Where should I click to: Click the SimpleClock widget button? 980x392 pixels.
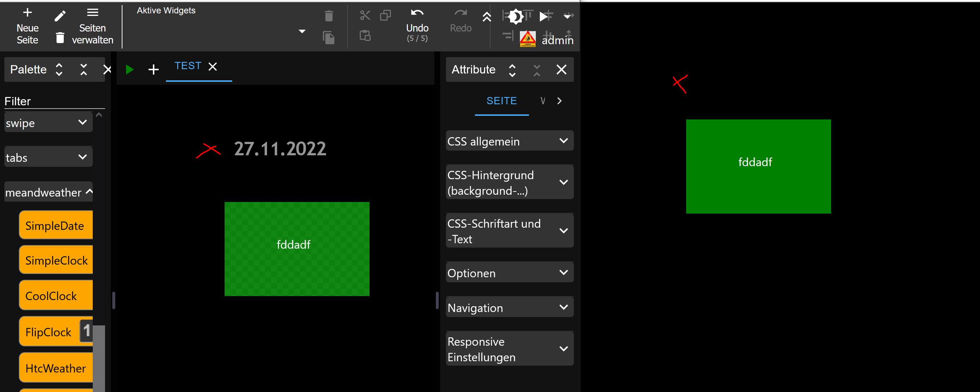coord(56,261)
